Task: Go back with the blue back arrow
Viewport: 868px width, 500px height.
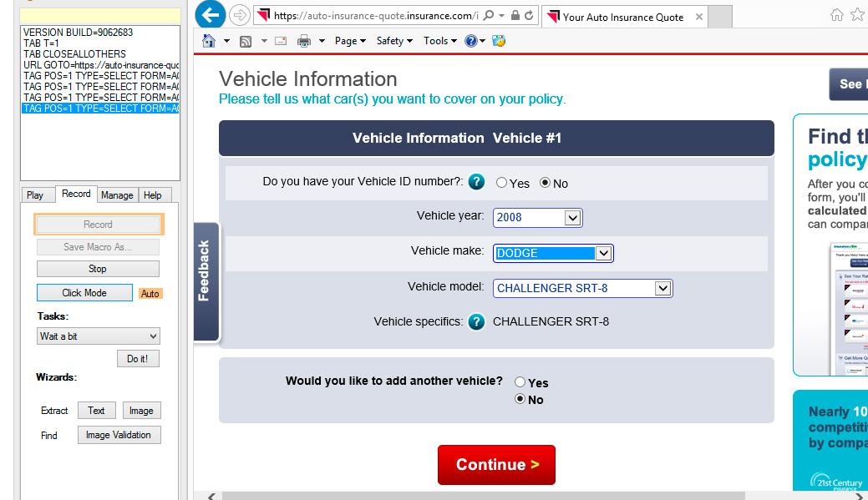Action: 211,15
